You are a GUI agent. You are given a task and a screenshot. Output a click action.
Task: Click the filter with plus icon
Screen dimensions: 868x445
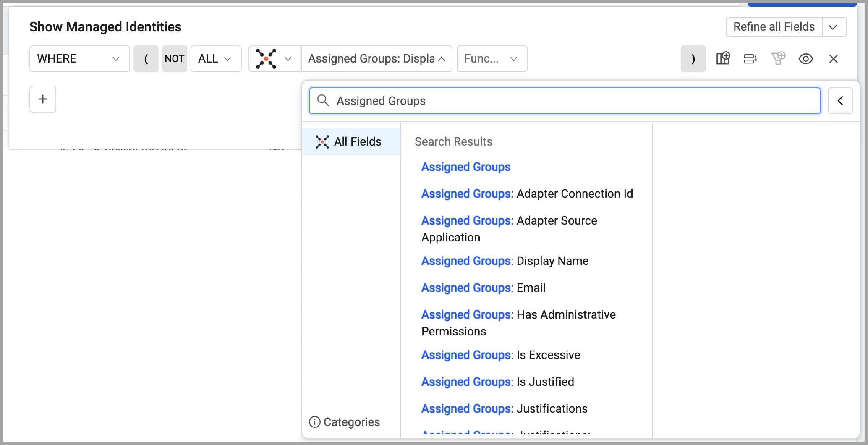778,59
